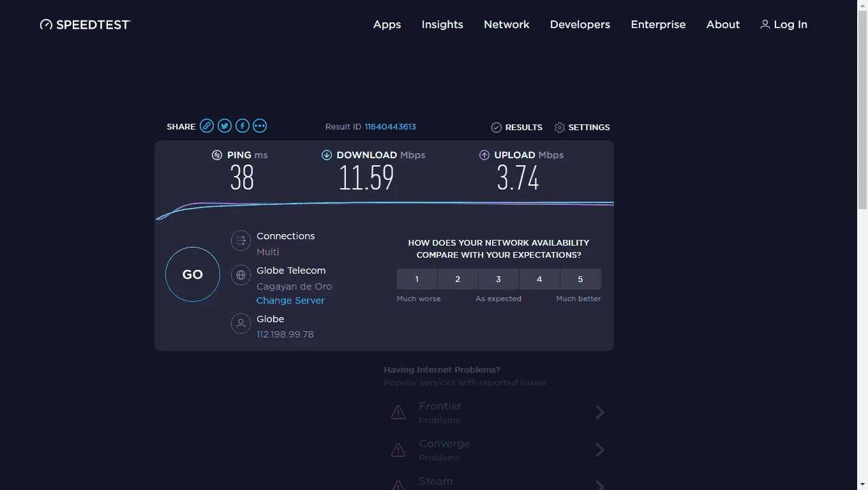
Task: Click the Globe Telecom server globe icon
Action: pos(241,275)
